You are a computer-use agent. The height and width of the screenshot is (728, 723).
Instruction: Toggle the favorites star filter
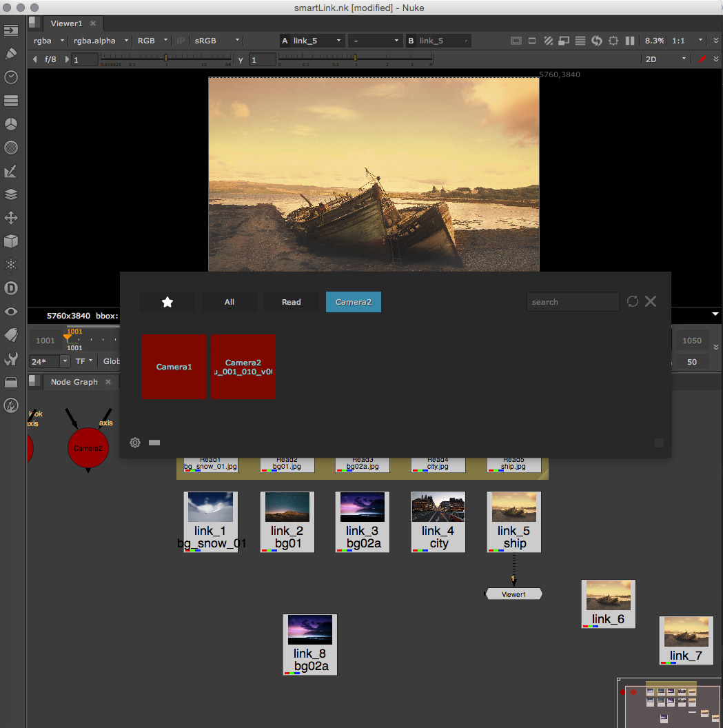pos(167,302)
